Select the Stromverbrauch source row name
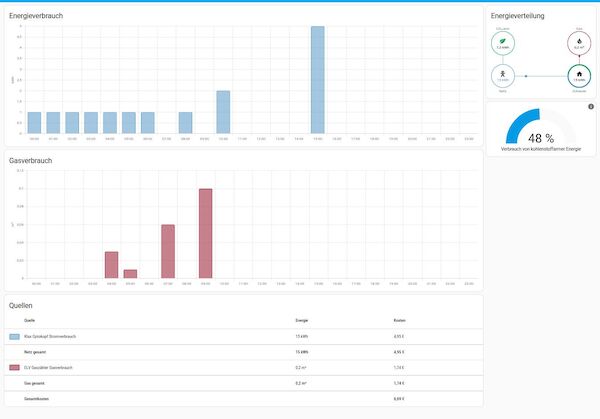Viewport: 600px width, 419px height. click(x=50, y=336)
